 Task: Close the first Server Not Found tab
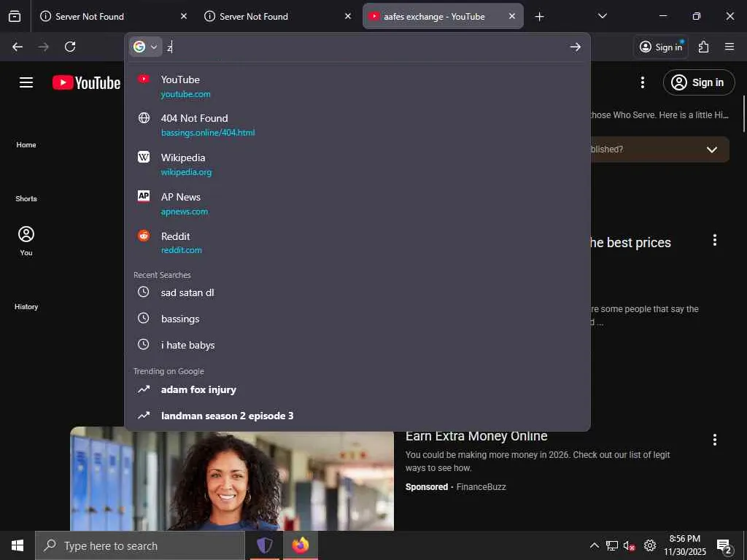pyautogui.click(x=184, y=16)
